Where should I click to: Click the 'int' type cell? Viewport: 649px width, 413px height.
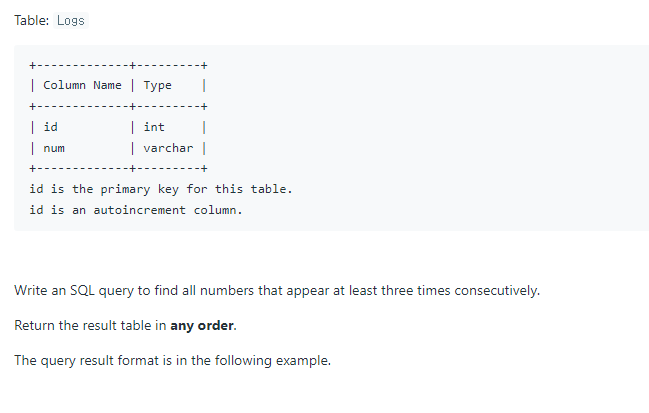pos(154,127)
